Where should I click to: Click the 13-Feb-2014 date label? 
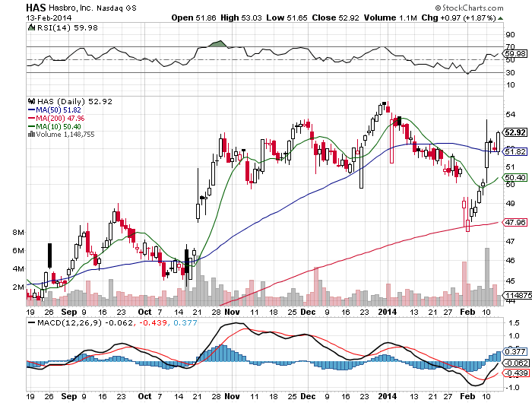[x=49, y=18]
